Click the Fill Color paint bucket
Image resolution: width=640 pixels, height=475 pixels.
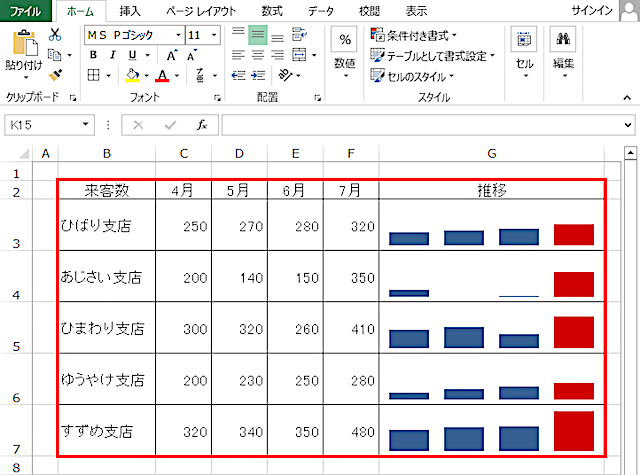pos(131,75)
